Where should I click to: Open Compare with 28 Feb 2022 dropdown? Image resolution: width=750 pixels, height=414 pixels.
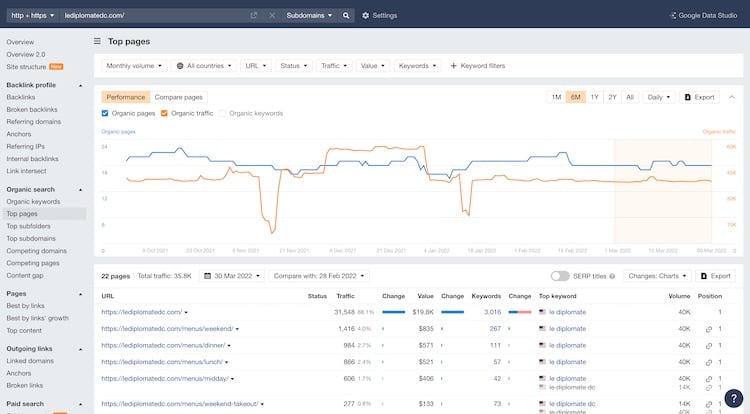[319, 276]
